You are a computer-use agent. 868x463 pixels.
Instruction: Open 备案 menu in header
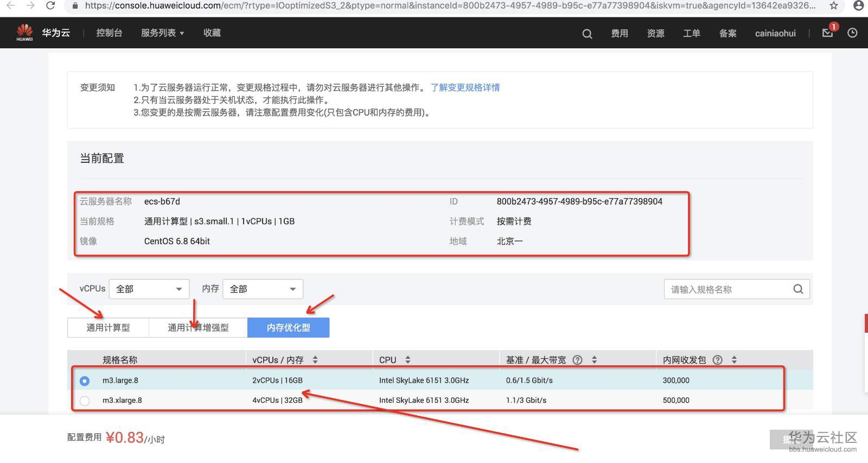coord(728,34)
